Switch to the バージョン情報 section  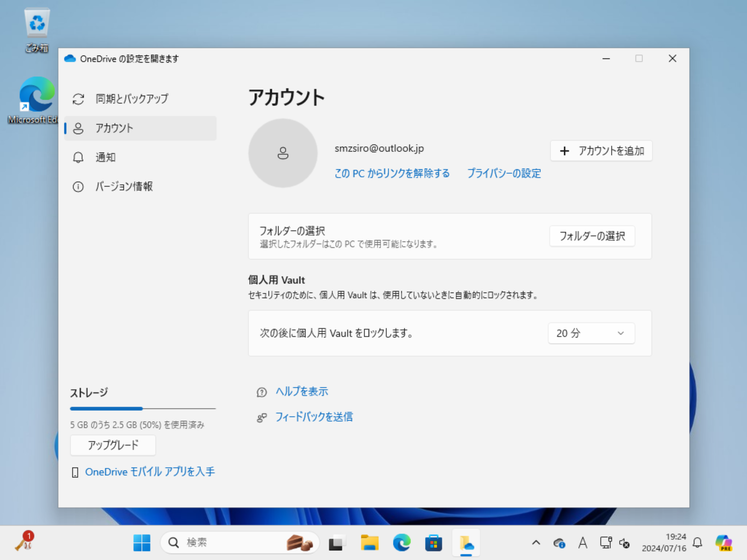[x=124, y=186]
